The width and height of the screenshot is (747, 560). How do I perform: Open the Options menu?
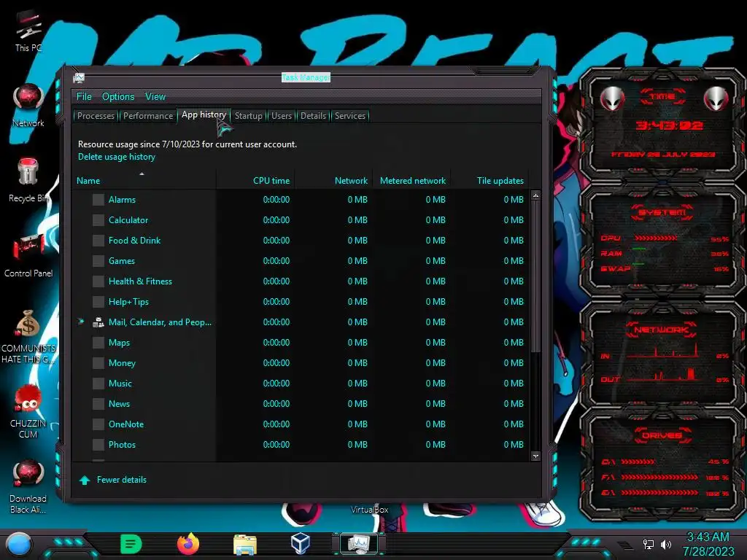(x=118, y=97)
